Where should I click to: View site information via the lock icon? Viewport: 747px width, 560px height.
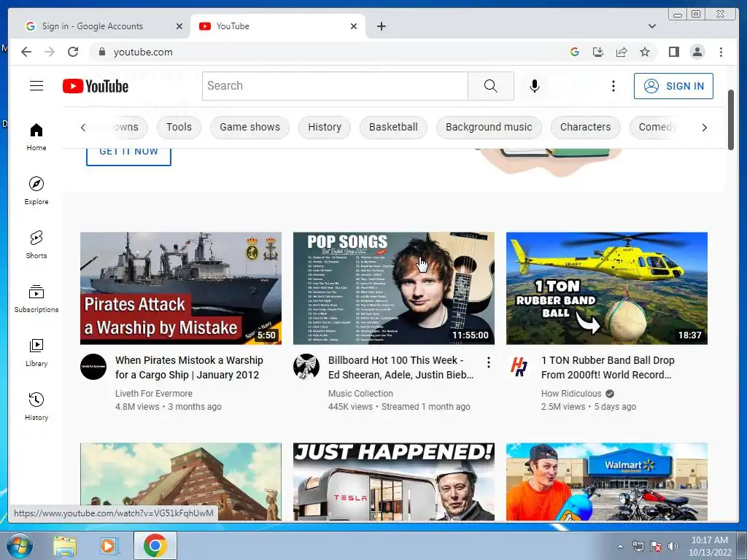point(101,52)
